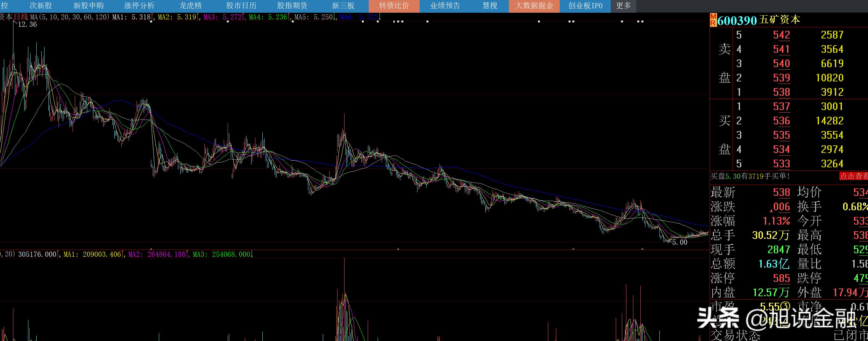
Task: Click sell level 1 volume 3912
Action: pos(832,92)
